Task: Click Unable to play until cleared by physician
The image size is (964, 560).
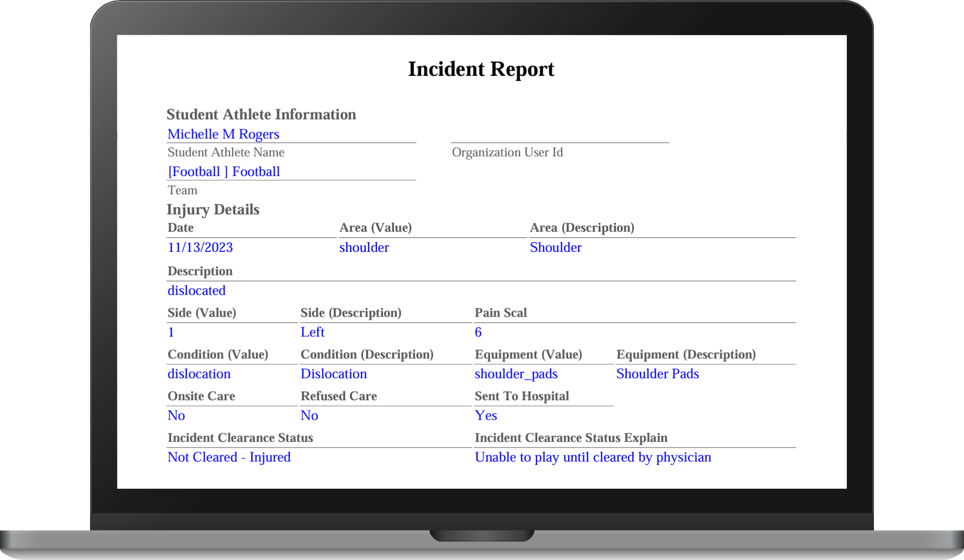Action: (593, 457)
